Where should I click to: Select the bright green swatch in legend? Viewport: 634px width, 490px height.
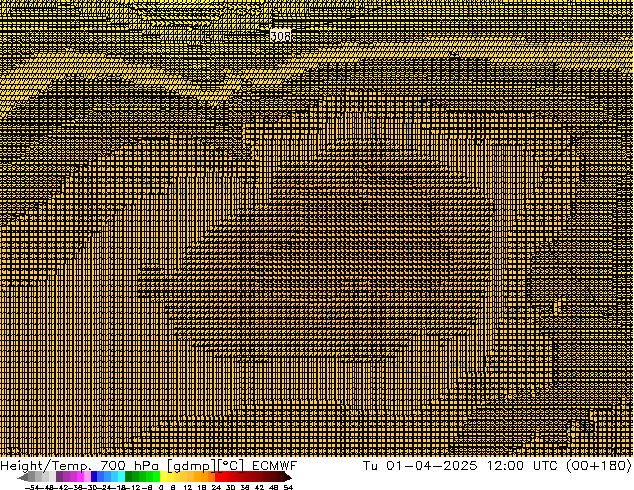coord(156,476)
